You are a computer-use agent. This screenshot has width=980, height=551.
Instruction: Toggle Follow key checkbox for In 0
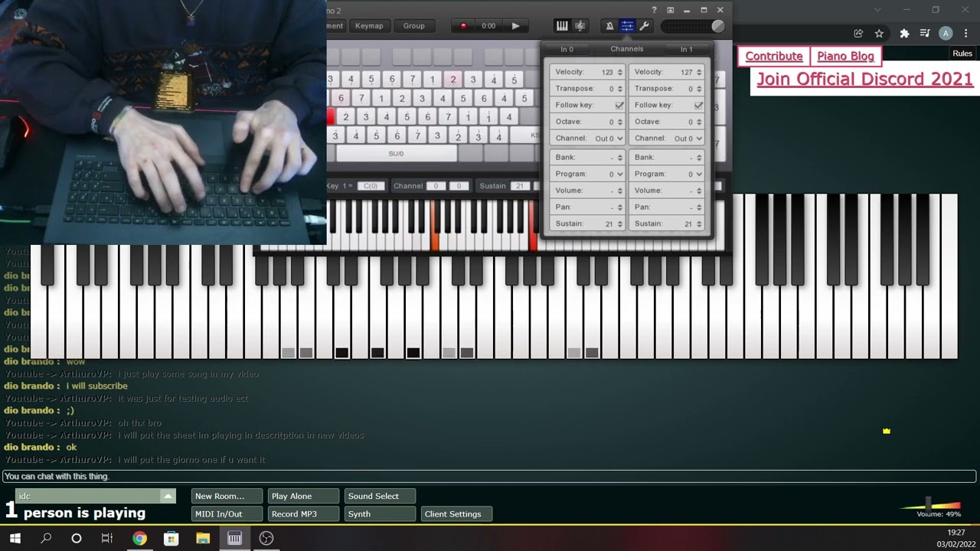pos(619,105)
